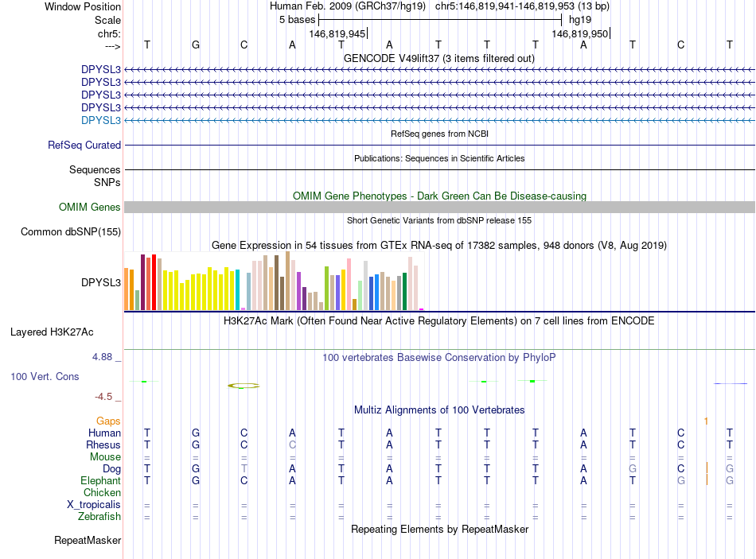Select the Mouse species row label
Image resolution: width=756 pixels, height=559 pixels.
click(x=105, y=457)
